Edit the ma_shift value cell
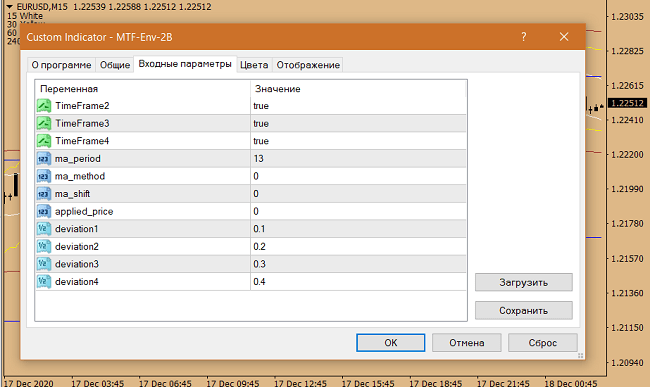The image size is (650, 387). (x=358, y=194)
